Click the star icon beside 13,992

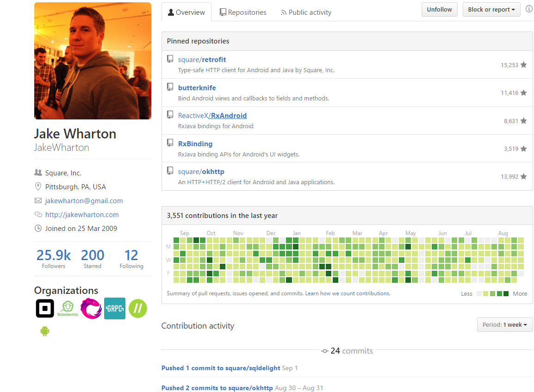pyautogui.click(x=524, y=176)
